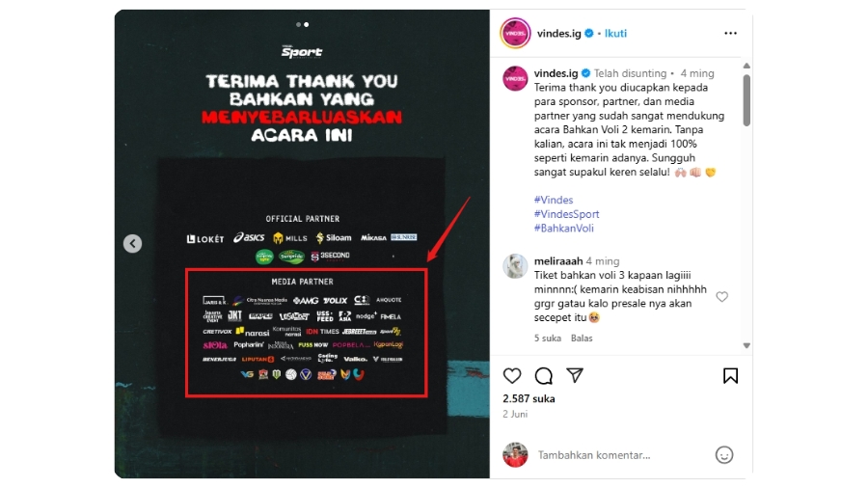Open vindes.ig profile picture in header
868x488 pixels.
[515, 33]
